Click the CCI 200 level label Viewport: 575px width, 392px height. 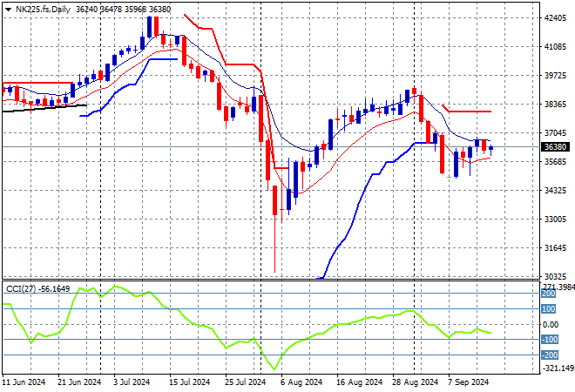[549, 294]
